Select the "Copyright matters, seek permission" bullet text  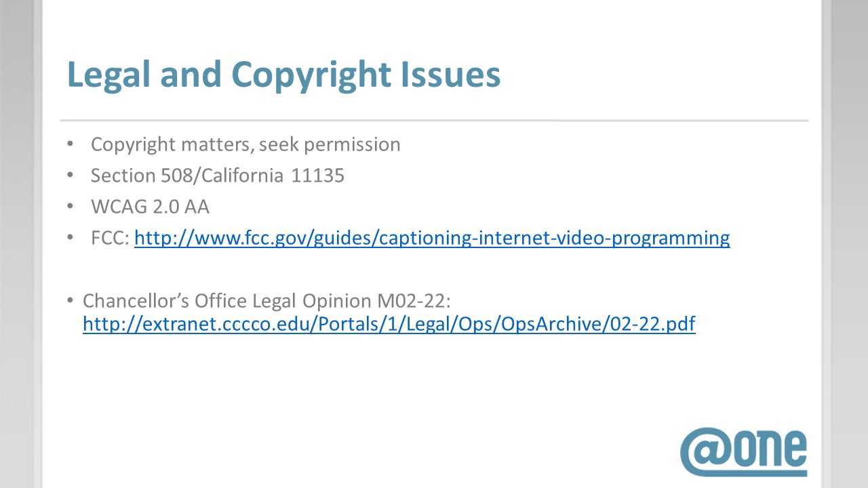coord(245,144)
